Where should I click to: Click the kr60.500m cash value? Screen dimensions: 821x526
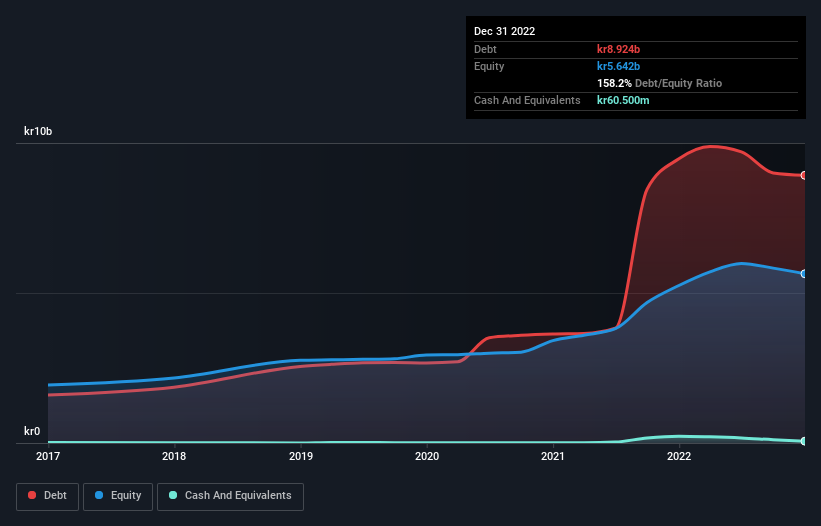pyautogui.click(x=623, y=100)
